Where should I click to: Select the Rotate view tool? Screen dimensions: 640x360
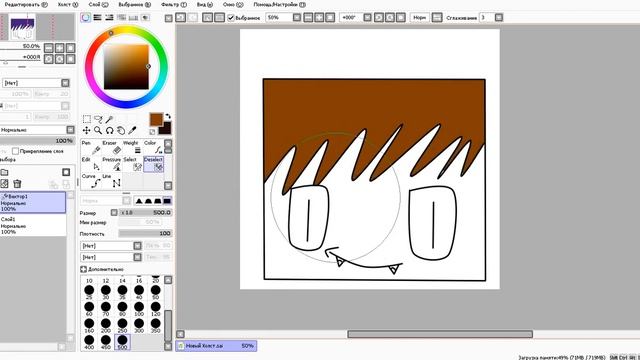(x=109, y=131)
